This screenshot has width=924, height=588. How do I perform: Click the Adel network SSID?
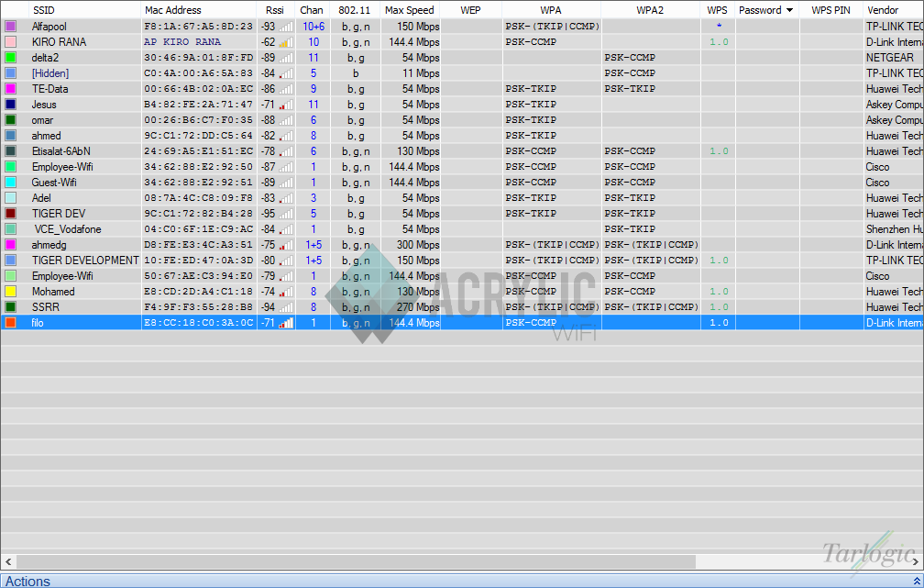[41, 197]
